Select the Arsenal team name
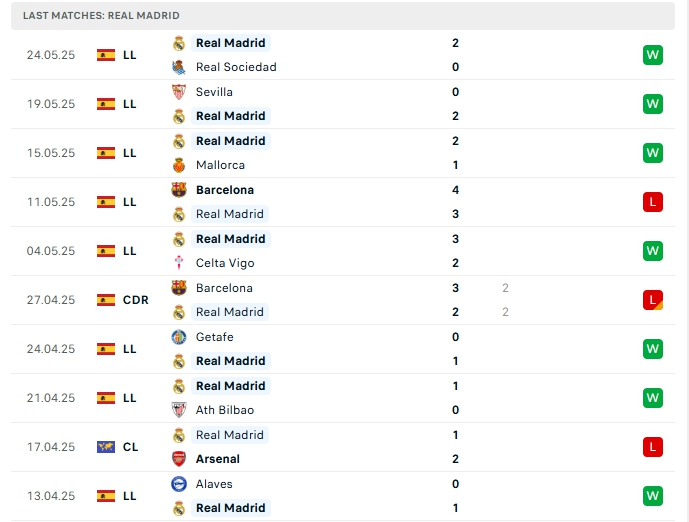Screen dimensions: 689x522 point(218,459)
